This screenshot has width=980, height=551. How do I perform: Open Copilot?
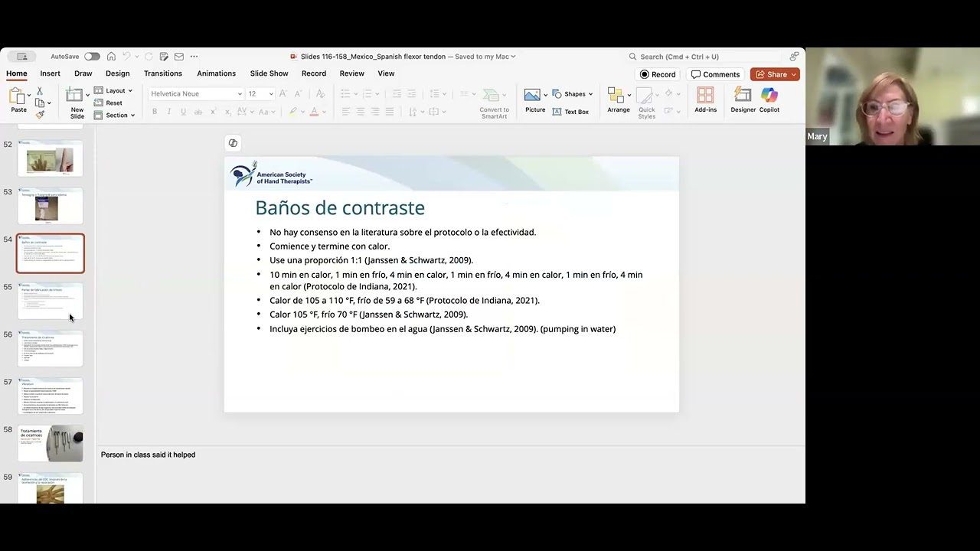(769, 99)
